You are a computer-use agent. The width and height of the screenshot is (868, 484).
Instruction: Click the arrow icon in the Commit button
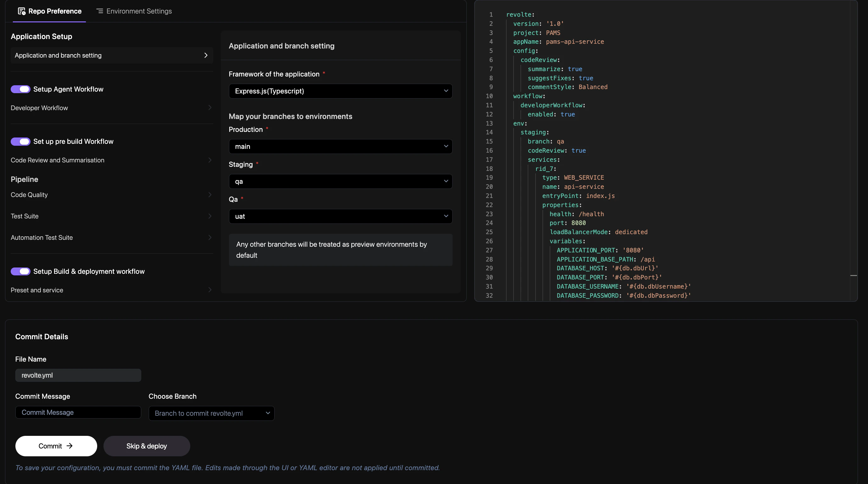[x=70, y=446]
